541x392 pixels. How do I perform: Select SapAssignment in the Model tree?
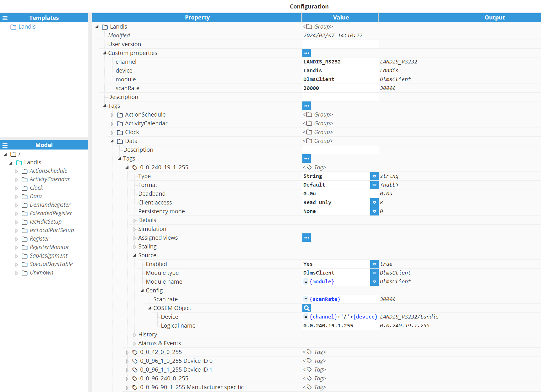tap(49, 256)
